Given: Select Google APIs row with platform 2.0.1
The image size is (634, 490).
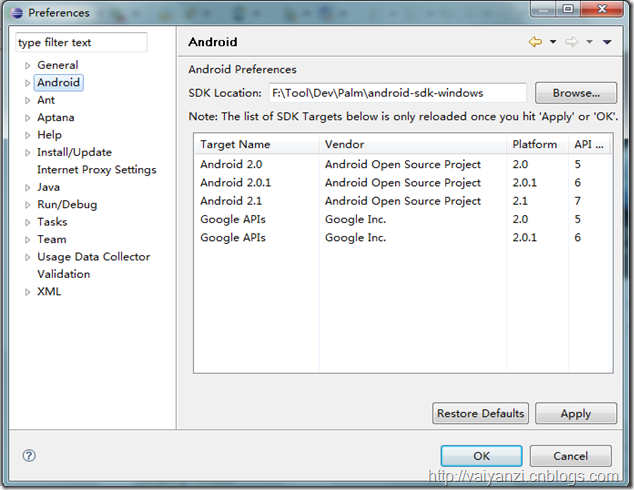Looking at the screenshot, I should click(x=403, y=237).
